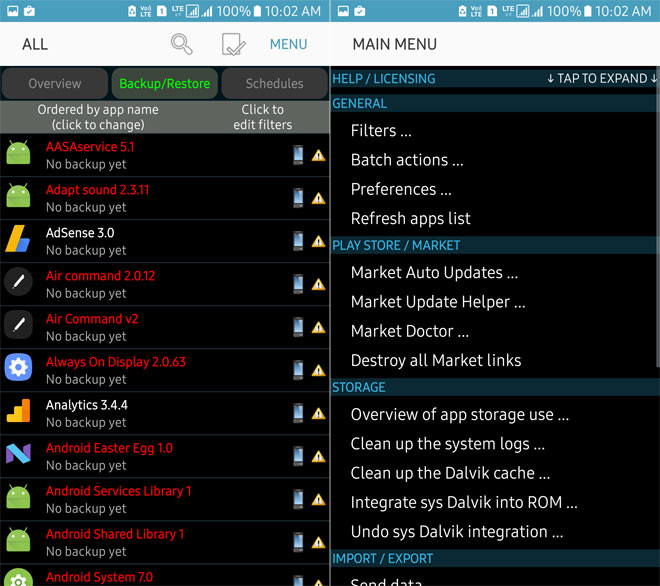Click warning triangle on Adapt sound row

tap(318, 198)
